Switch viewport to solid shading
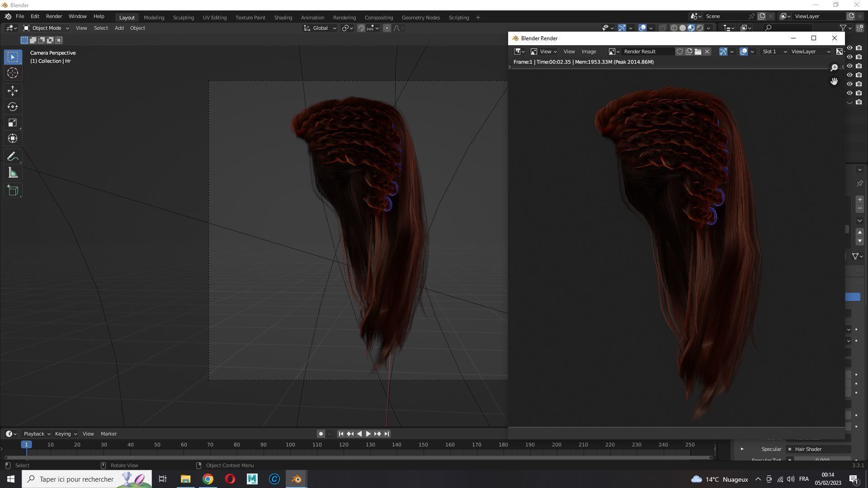This screenshot has height=488, width=868. 683,28
